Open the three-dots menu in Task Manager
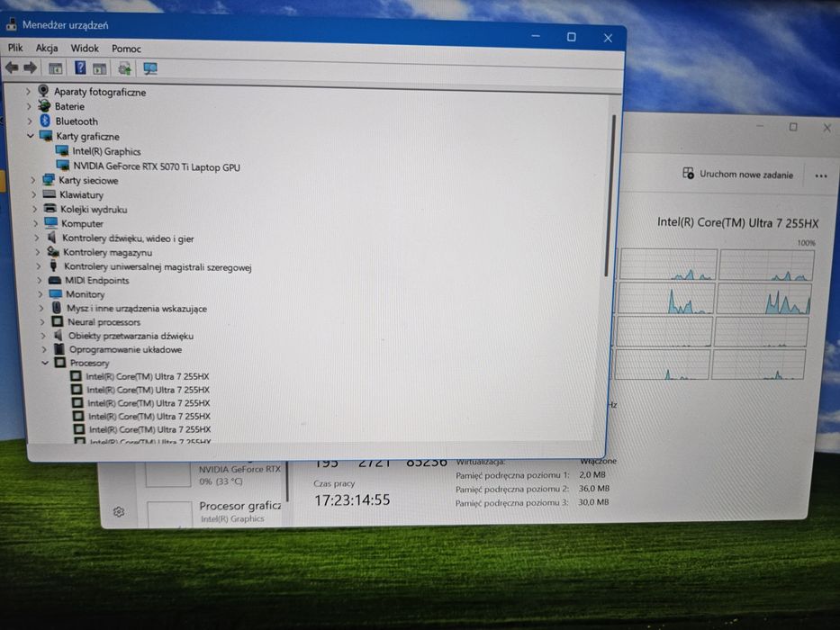The image size is (840, 630). click(821, 175)
